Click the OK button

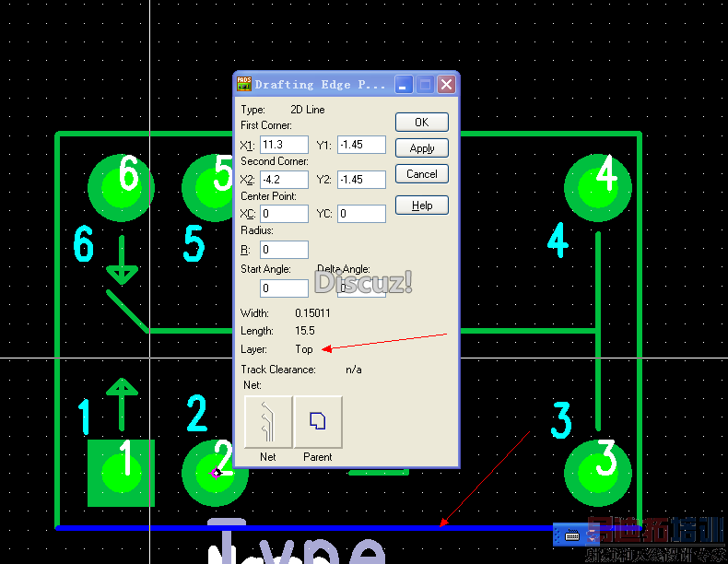(x=421, y=122)
